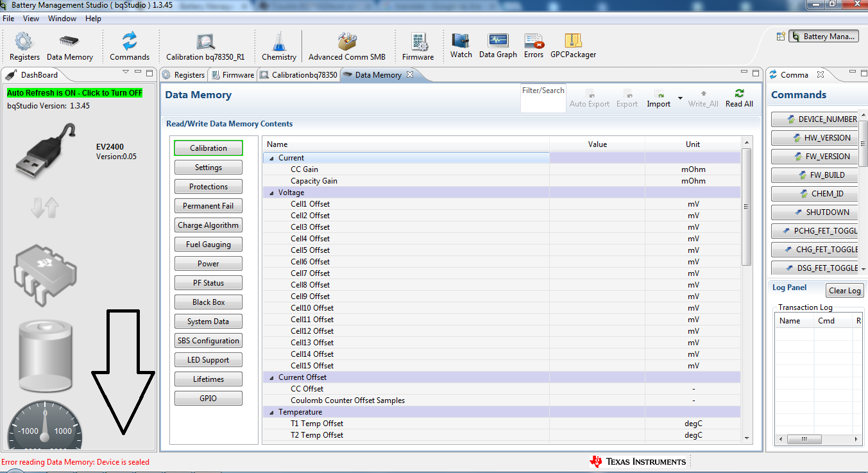
Task: Close the Data Memory tab
Action: point(411,74)
